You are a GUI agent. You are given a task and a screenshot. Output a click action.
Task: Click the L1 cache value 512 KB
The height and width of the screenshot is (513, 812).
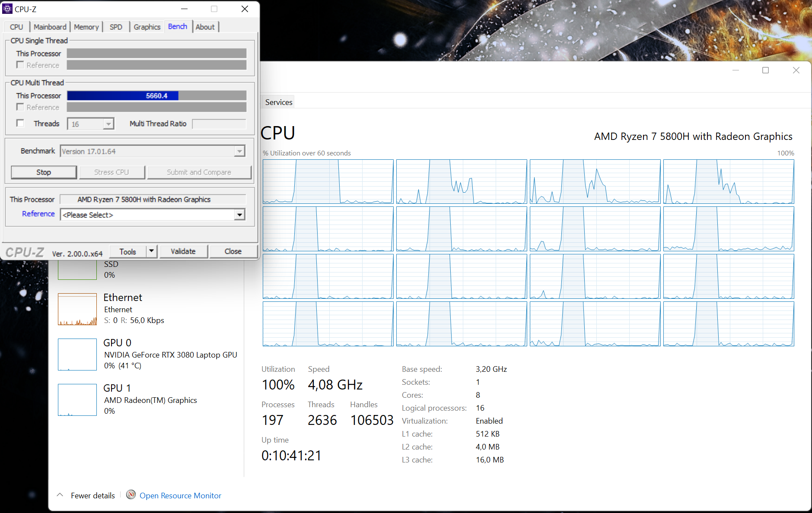pos(487,434)
